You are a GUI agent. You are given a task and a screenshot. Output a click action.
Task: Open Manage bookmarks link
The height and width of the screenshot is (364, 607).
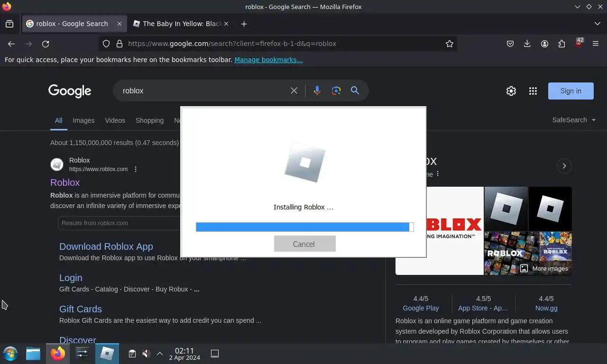click(268, 60)
